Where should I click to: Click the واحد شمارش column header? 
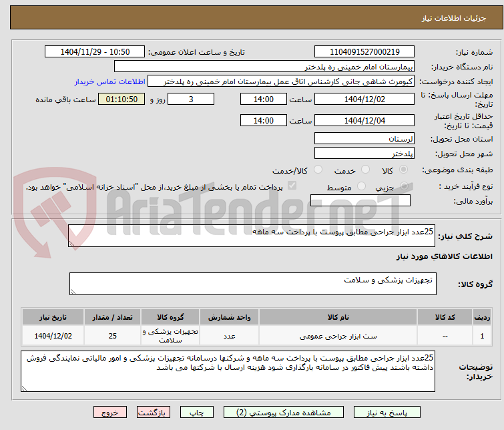point(229,317)
